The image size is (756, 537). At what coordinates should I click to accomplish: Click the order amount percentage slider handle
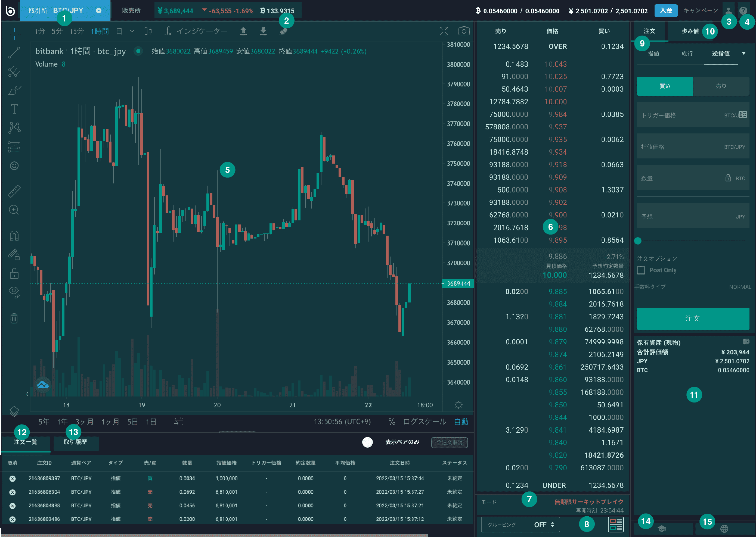[x=638, y=241]
